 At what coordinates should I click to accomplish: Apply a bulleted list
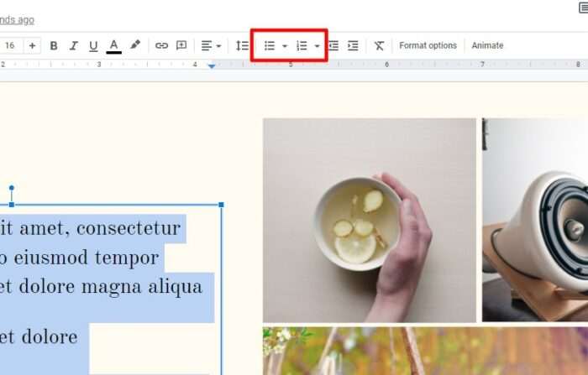tap(270, 45)
